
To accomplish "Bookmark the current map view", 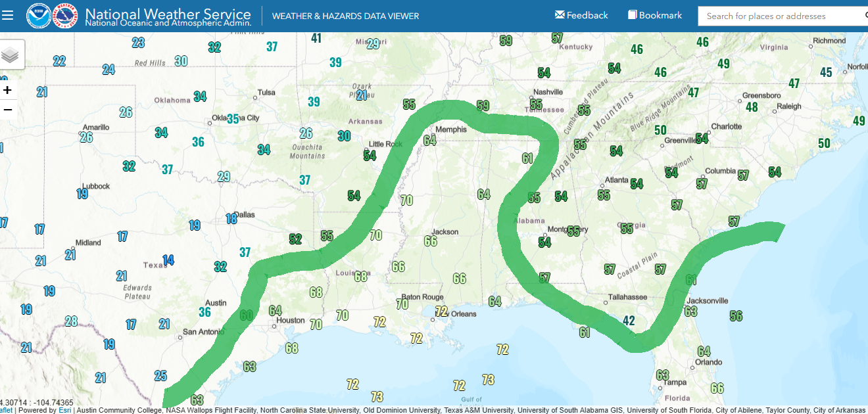I will (654, 15).
